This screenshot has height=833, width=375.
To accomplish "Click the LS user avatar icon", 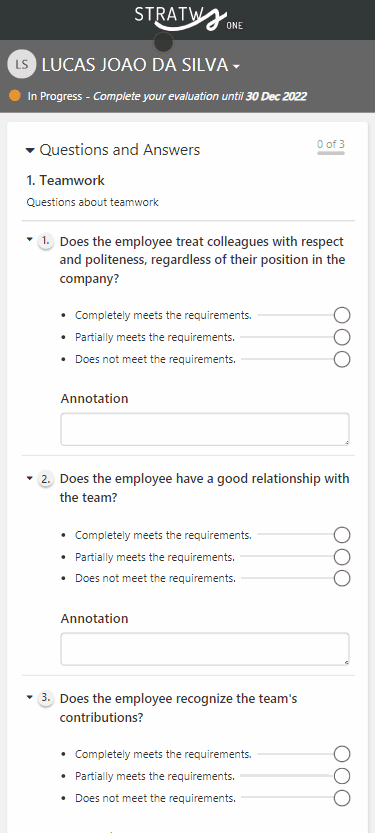I will tap(22, 65).
